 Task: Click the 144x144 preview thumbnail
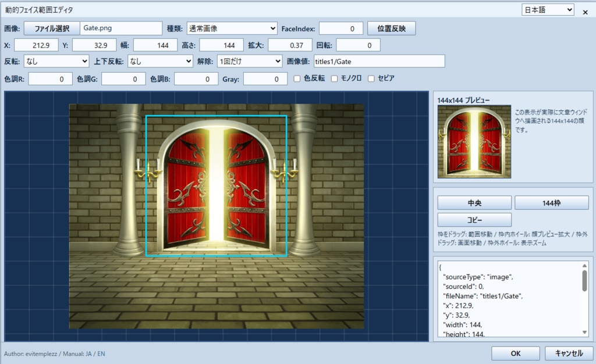tap(474, 141)
